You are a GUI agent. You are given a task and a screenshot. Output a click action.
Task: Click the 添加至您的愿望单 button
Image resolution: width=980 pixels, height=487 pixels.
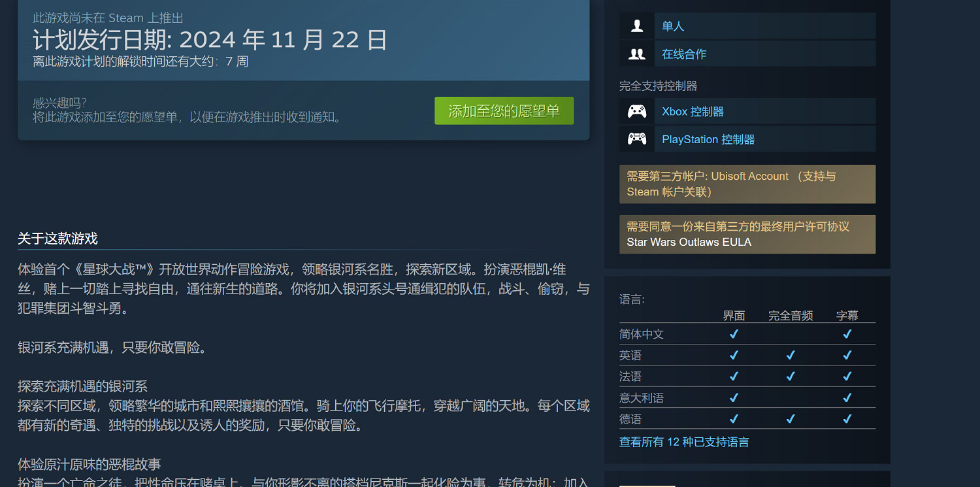tap(504, 110)
